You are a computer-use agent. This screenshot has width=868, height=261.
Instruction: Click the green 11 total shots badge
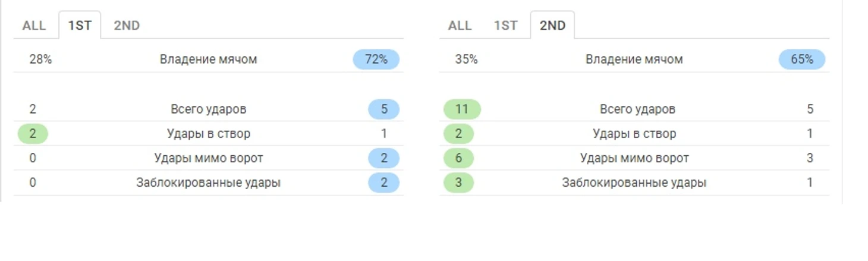point(462,109)
